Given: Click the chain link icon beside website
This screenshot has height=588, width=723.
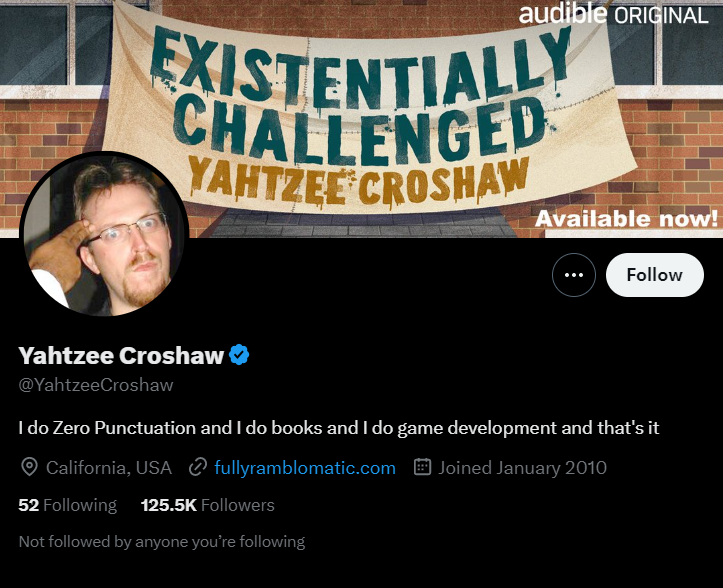Looking at the screenshot, I should tap(197, 467).
